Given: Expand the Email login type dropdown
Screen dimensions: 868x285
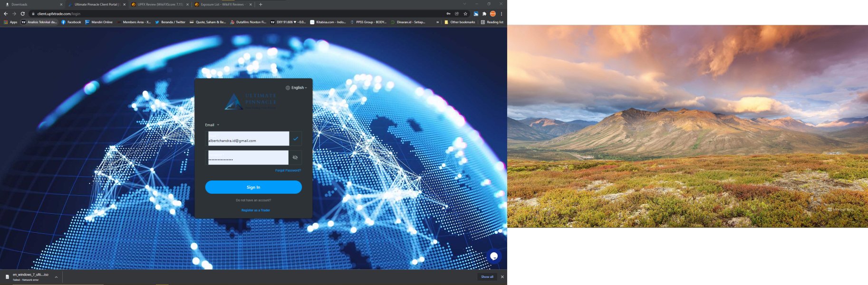Looking at the screenshot, I should click(212, 125).
